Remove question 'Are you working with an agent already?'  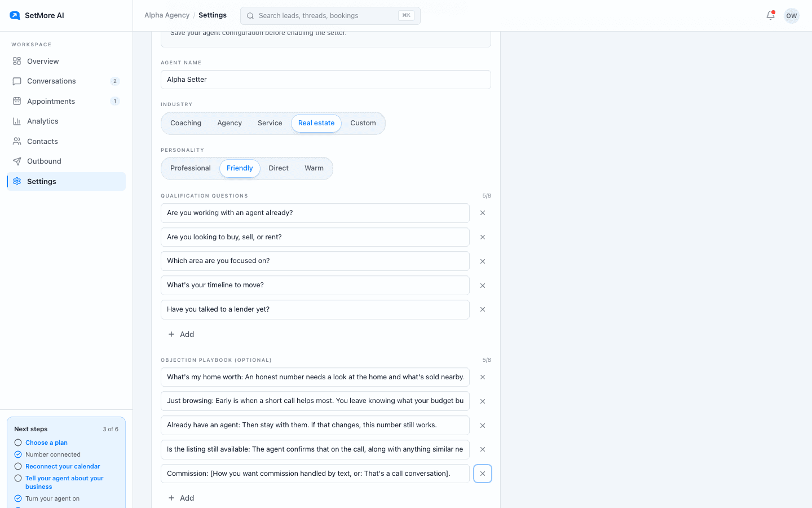(483, 213)
